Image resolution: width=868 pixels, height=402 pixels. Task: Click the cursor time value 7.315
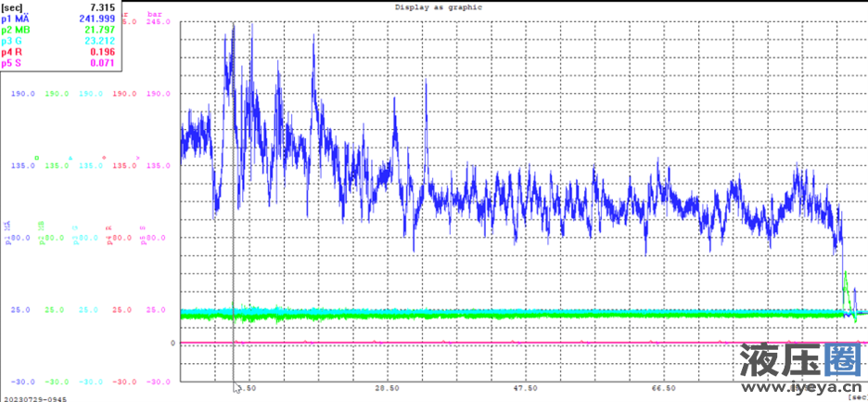point(103,7)
